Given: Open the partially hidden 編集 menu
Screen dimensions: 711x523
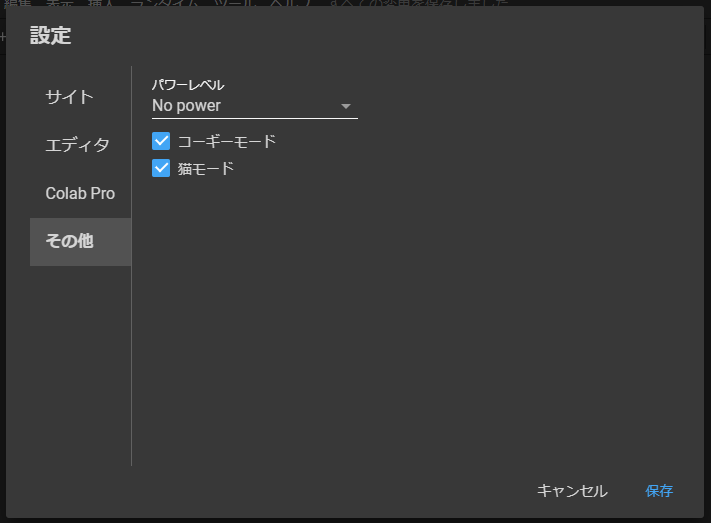Looking at the screenshot, I should click(x=18, y=3).
